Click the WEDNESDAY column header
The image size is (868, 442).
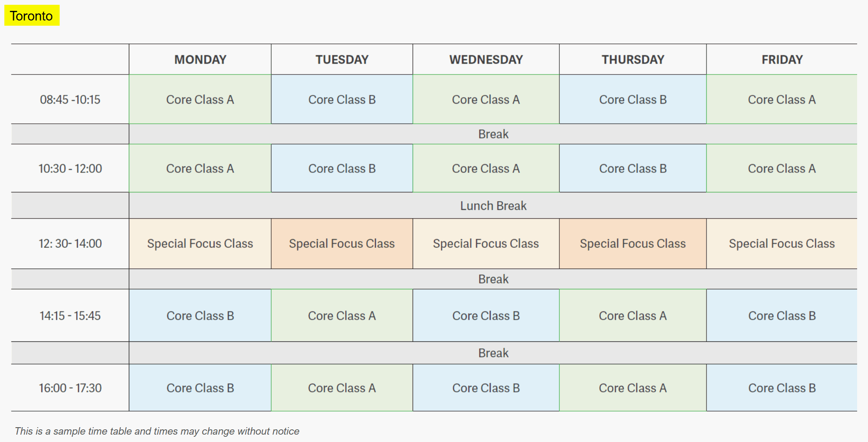click(x=486, y=60)
